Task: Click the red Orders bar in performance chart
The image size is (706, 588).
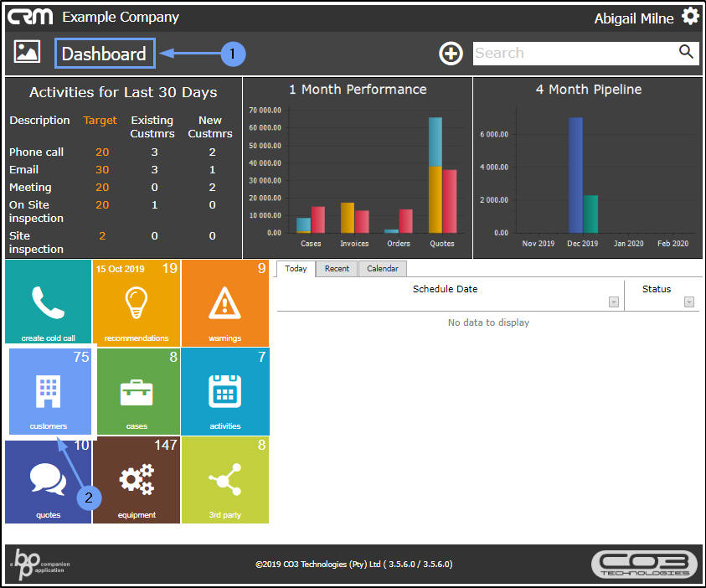Action: pos(405,221)
